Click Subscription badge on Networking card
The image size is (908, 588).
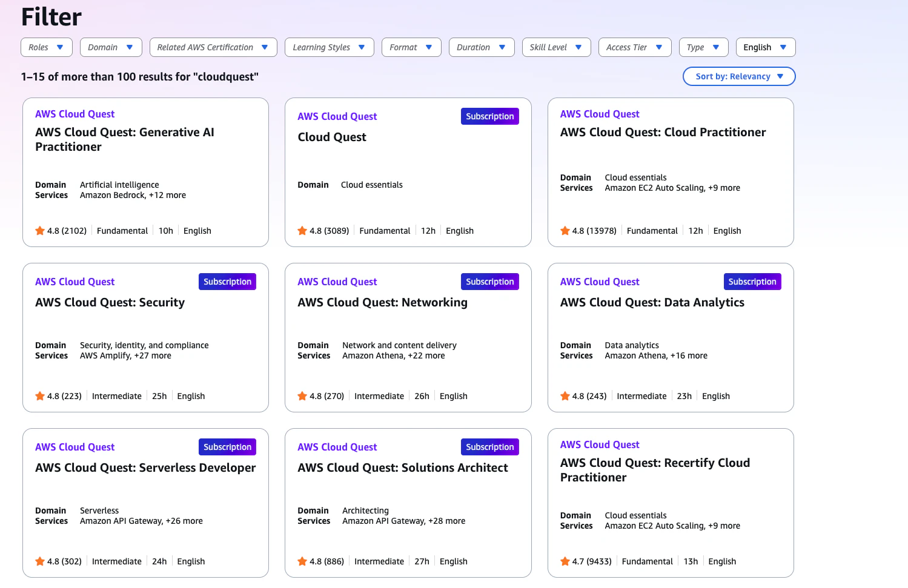(x=490, y=282)
